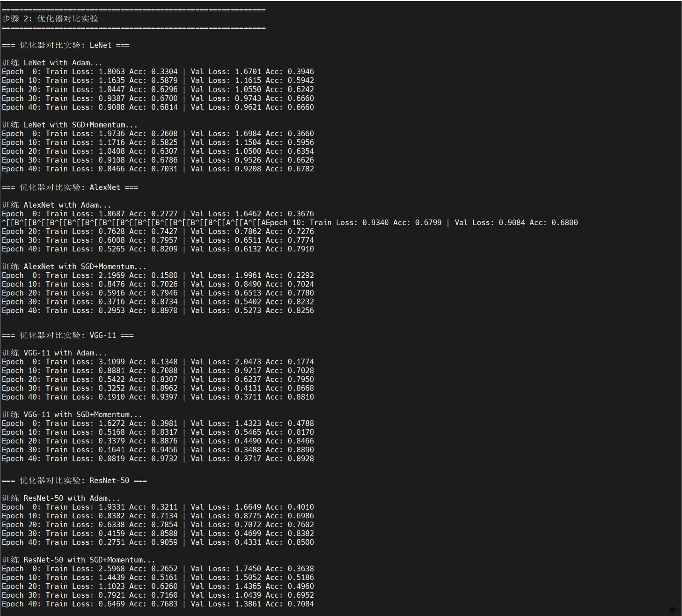Click the AlexNet Adam val accuracy 0.6800
Screen dimensions: 682x616
tap(564, 222)
